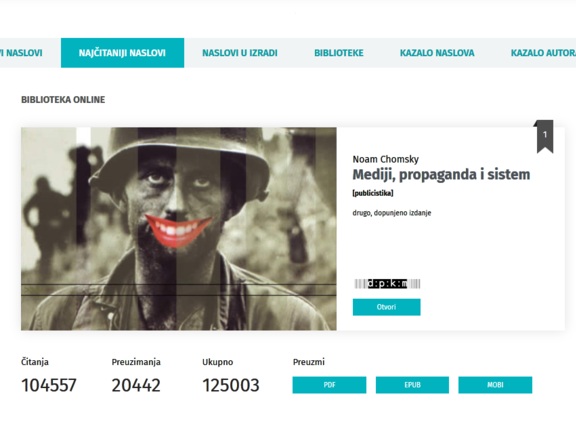Screen dimensions: 576x447
Task: Download the book as PDF
Action: click(x=329, y=385)
